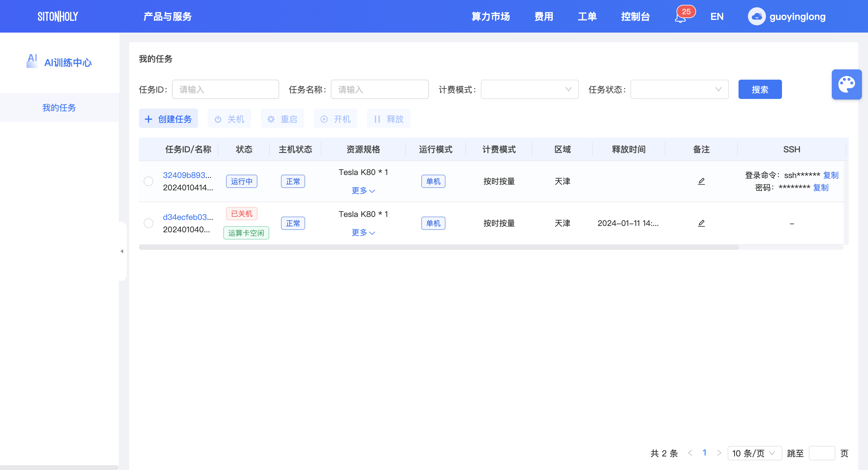Image resolution: width=868 pixels, height=470 pixels.
Task: Click the SITONHOLY logo
Action: 58,17
